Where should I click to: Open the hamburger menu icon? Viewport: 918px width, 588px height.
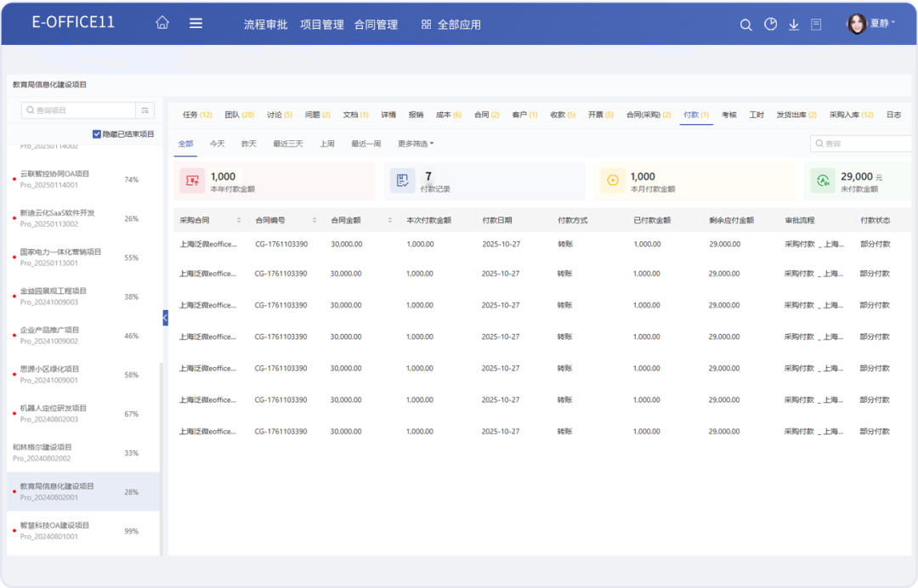click(195, 24)
